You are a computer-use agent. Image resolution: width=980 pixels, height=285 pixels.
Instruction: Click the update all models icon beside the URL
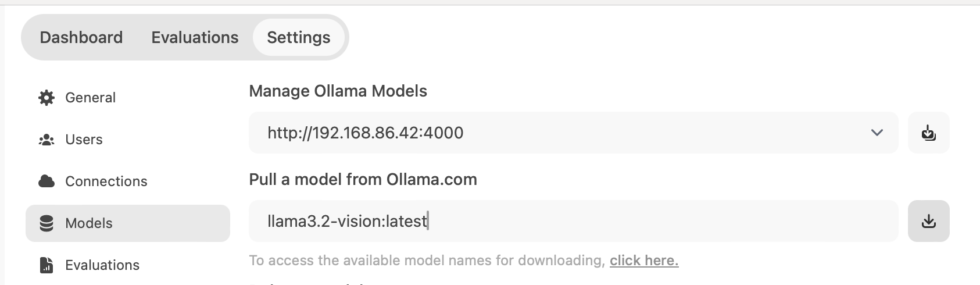(x=928, y=133)
